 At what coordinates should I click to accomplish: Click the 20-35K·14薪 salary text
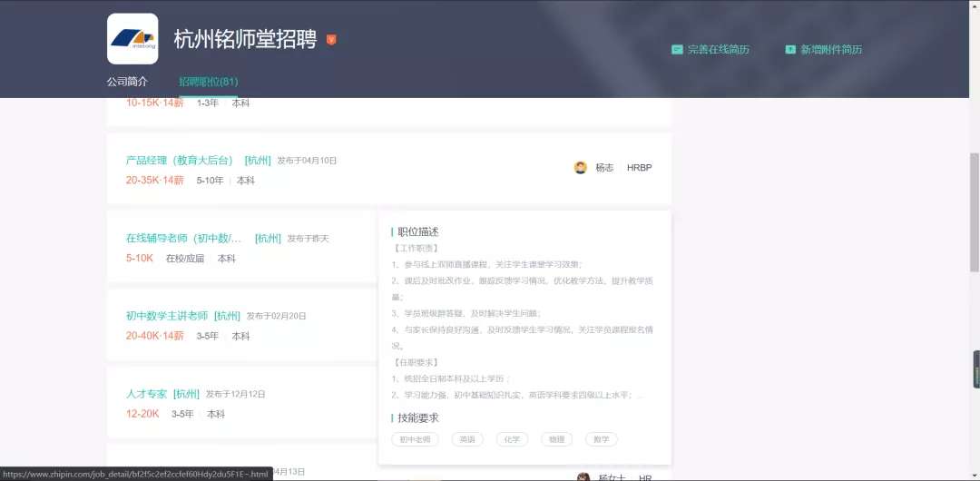click(x=155, y=180)
